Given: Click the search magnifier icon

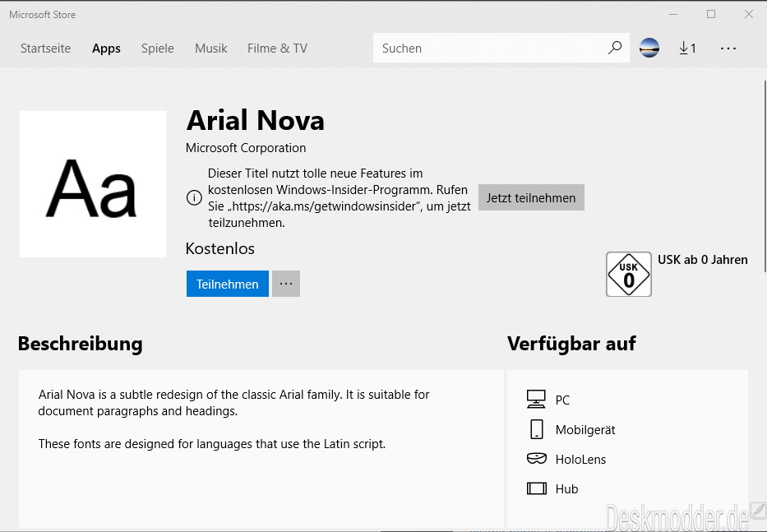Looking at the screenshot, I should pos(614,48).
